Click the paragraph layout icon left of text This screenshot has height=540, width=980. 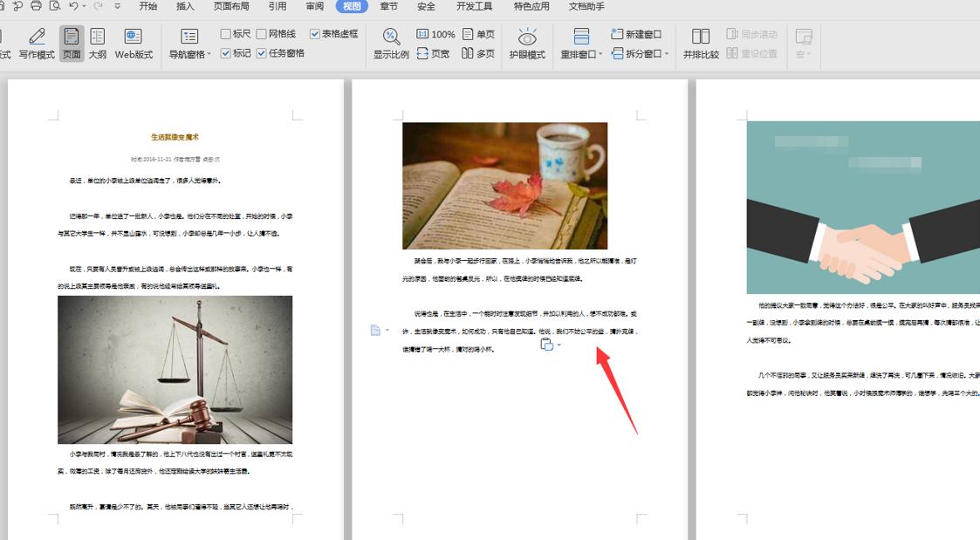point(375,330)
